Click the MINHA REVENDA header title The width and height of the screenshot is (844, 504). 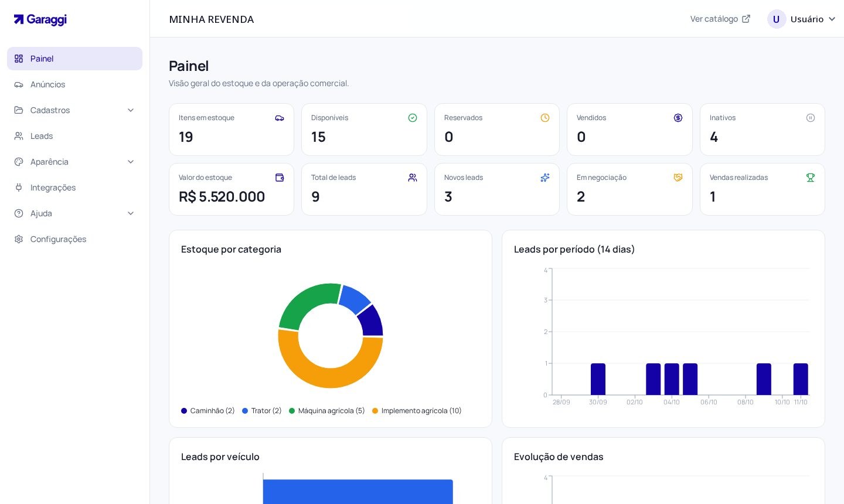pos(212,19)
